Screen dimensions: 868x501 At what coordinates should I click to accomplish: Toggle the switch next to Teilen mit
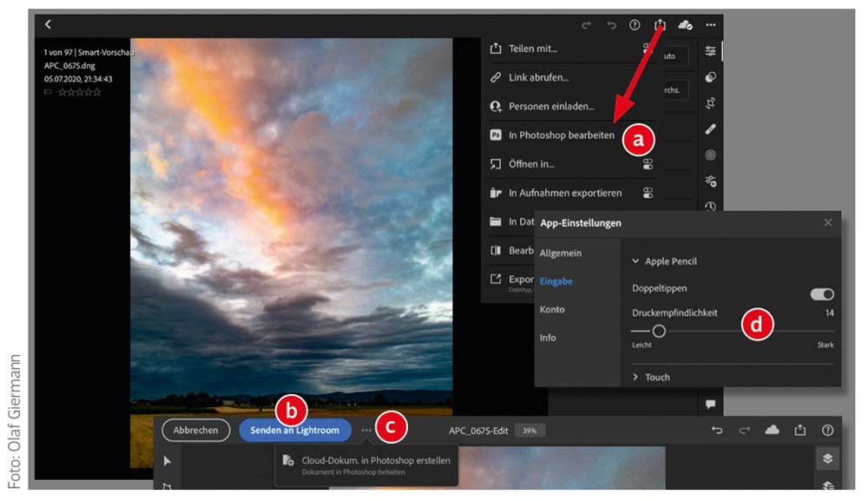click(x=647, y=49)
